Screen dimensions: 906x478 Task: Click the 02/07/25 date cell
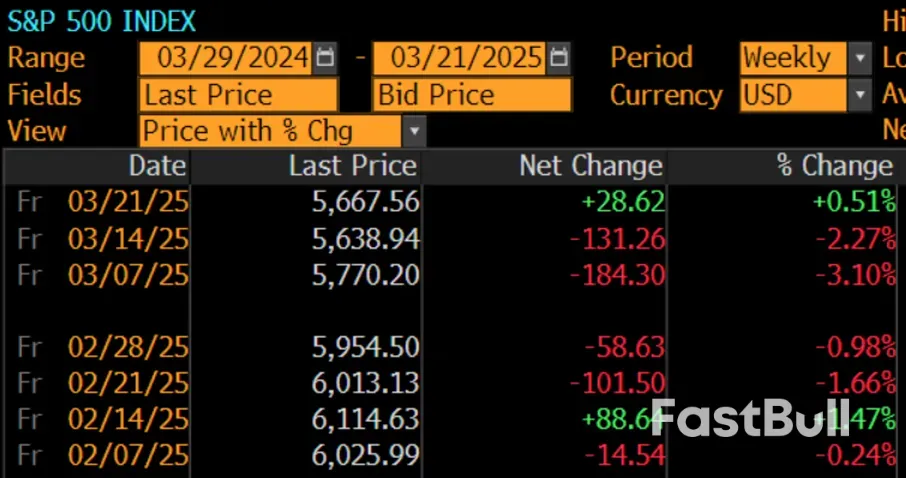click(x=127, y=455)
